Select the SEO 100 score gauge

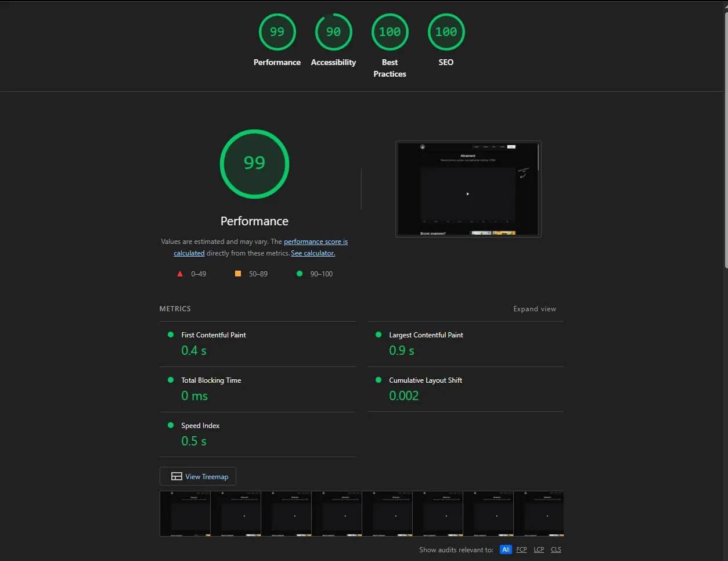click(x=446, y=32)
